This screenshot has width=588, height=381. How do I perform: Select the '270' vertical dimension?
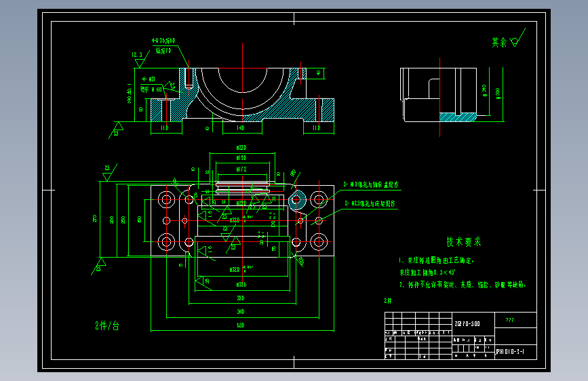point(95,218)
